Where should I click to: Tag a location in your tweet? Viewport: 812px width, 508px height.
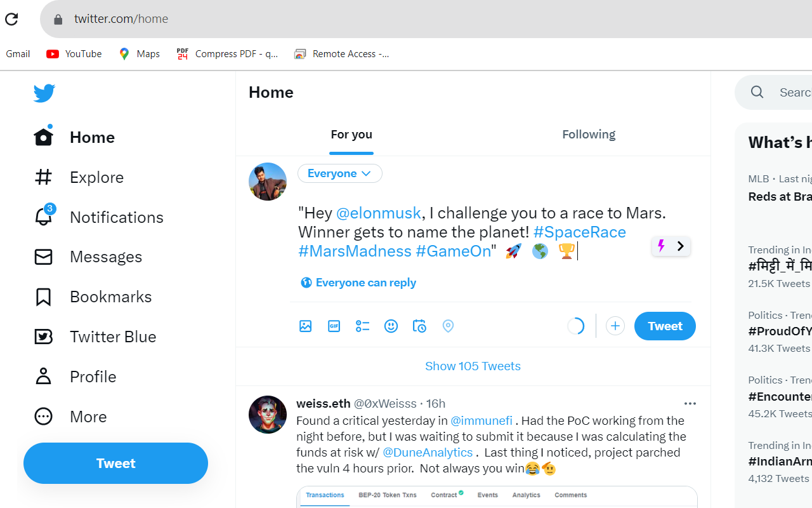pos(448,326)
